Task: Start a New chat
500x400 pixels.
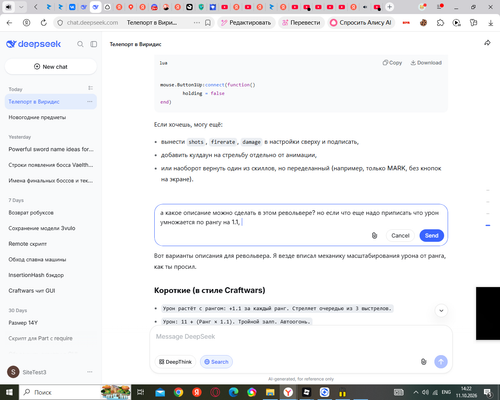Action: coord(51,67)
